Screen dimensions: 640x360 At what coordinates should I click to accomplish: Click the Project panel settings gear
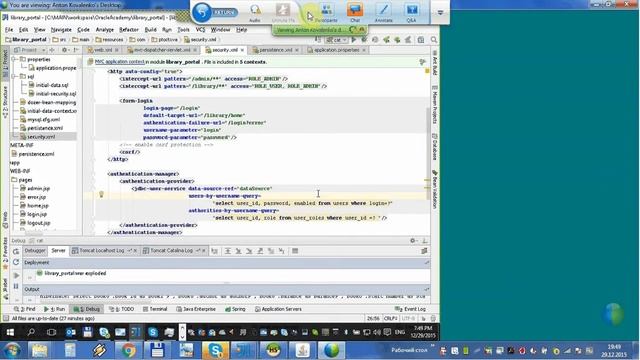(x=64, y=50)
